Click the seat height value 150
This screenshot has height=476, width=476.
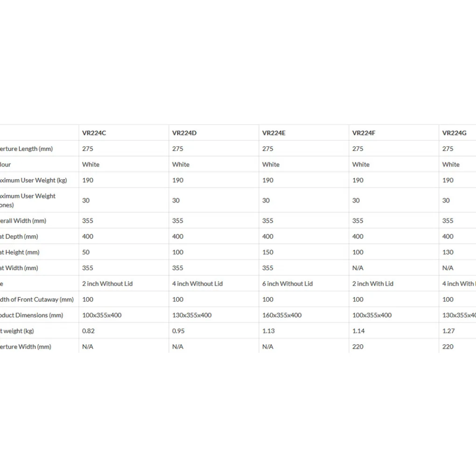[x=268, y=252]
